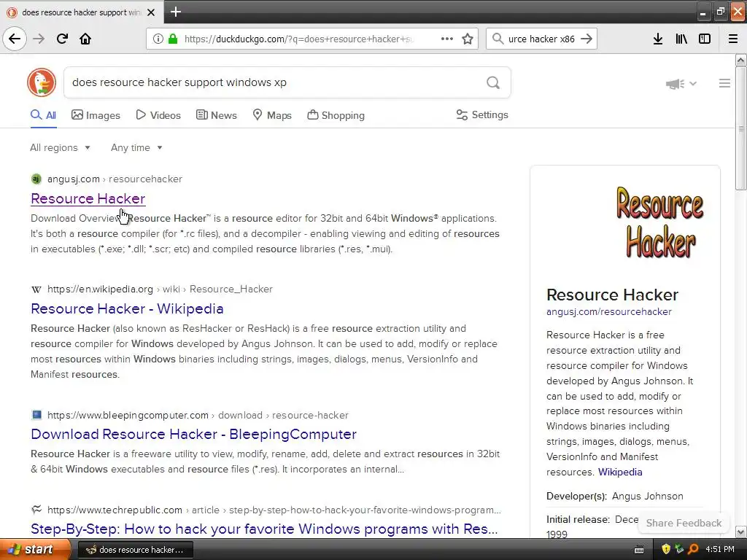The width and height of the screenshot is (747, 560).
Task: Open the Windows start menu
Action: click(x=35, y=549)
